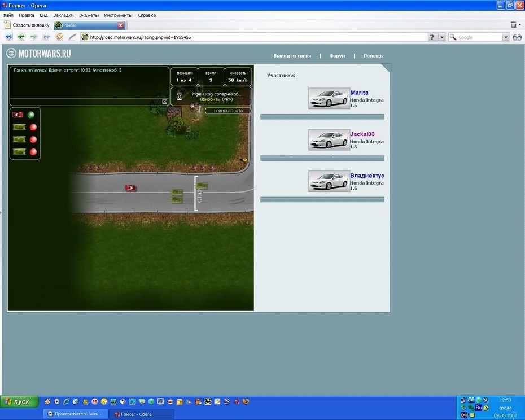The width and height of the screenshot is (525, 420).
Task: Open the glasses view options icon
Action: [x=517, y=37]
